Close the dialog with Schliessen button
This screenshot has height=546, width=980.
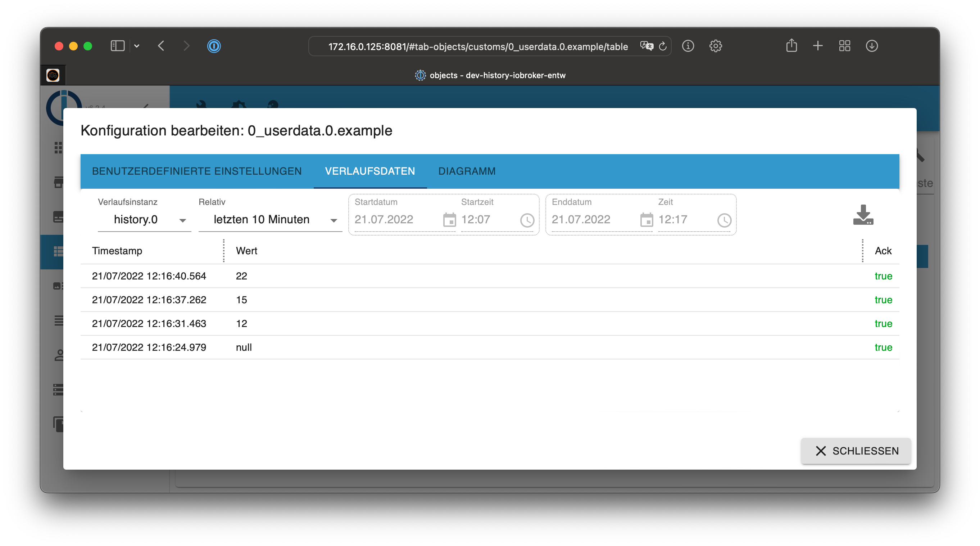click(x=856, y=451)
